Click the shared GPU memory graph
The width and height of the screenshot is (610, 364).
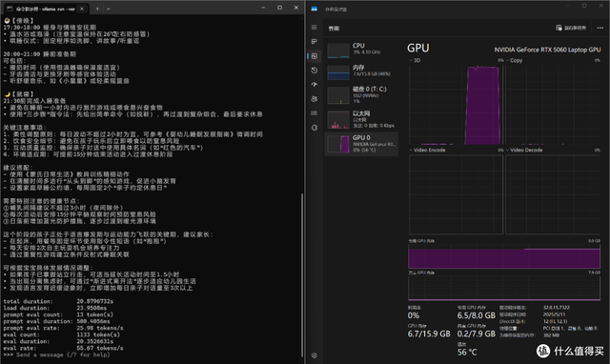click(504, 288)
